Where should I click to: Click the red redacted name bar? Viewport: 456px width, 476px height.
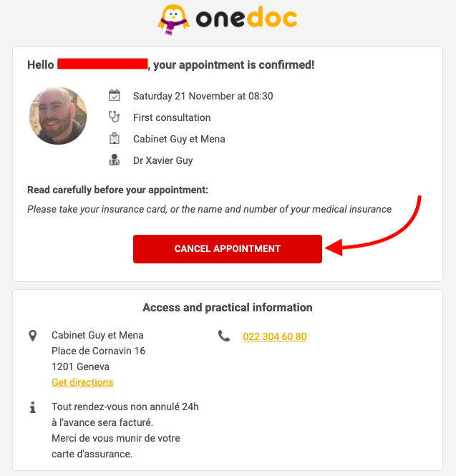coord(102,64)
